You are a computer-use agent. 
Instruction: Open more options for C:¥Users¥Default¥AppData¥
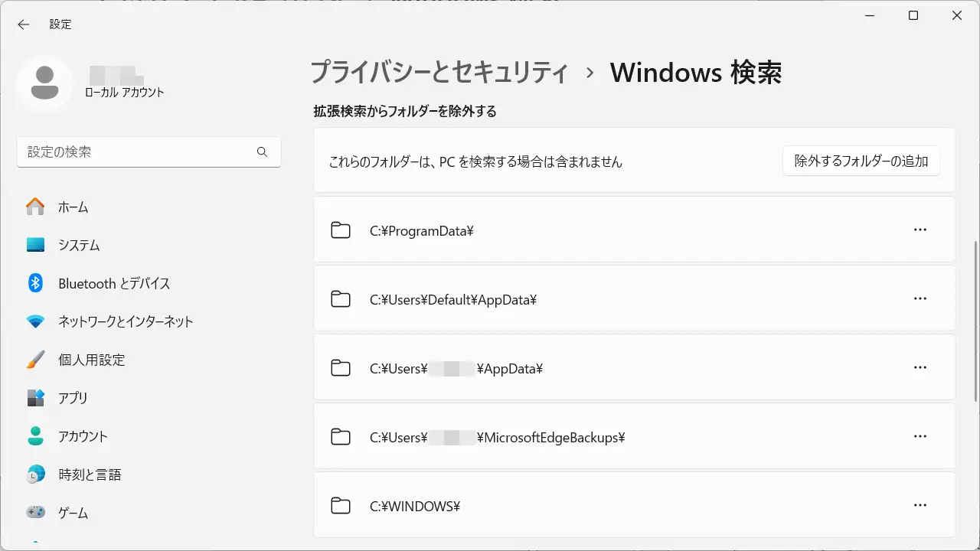coord(920,298)
